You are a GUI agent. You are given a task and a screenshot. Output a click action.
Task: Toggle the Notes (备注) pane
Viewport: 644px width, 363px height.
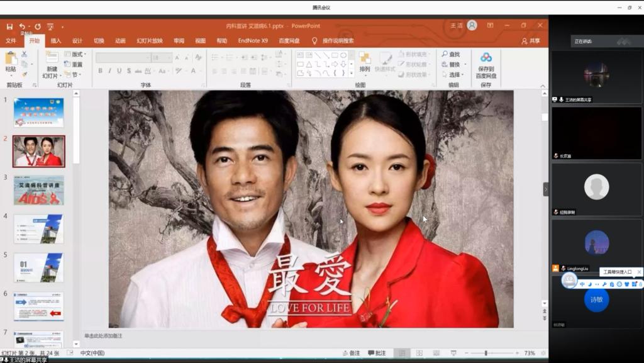coord(351,353)
